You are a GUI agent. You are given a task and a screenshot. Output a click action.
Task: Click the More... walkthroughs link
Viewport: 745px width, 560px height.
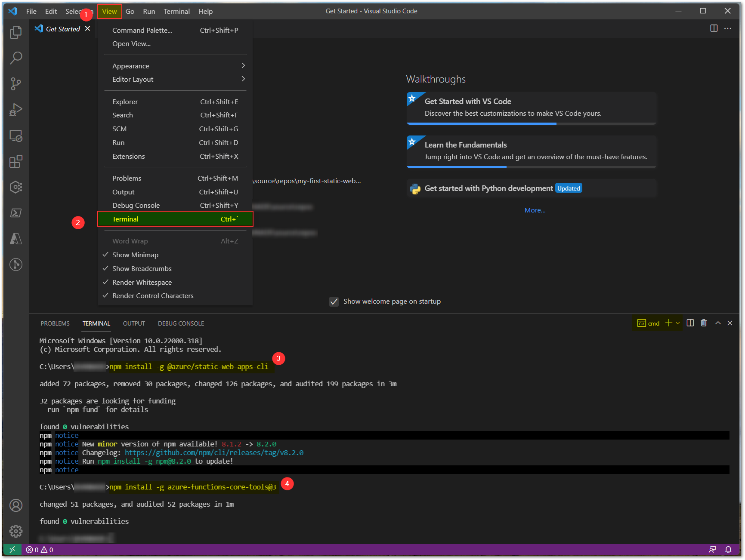point(535,210)
